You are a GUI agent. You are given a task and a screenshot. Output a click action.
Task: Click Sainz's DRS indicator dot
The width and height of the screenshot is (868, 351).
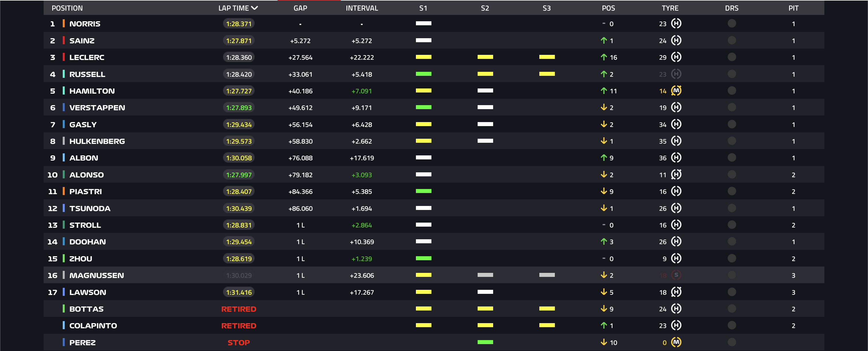[x=732, y=41]
